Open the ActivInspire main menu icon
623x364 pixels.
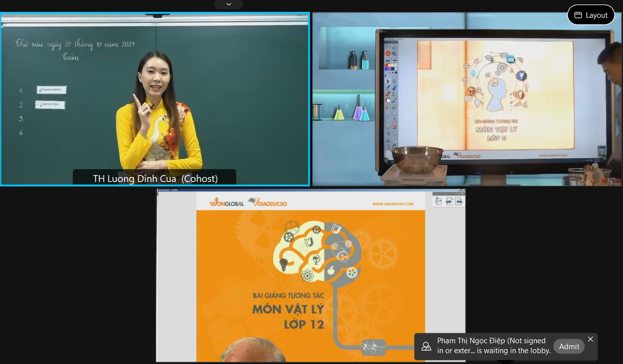438,201
